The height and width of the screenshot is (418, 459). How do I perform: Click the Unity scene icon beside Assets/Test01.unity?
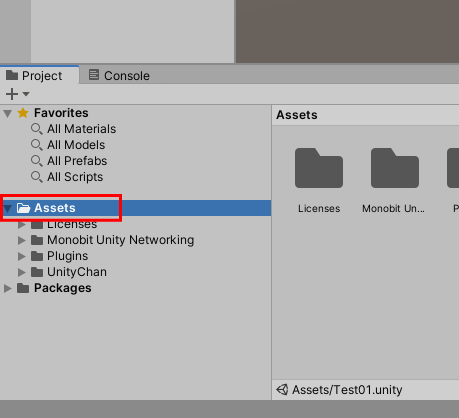point(282,389)
